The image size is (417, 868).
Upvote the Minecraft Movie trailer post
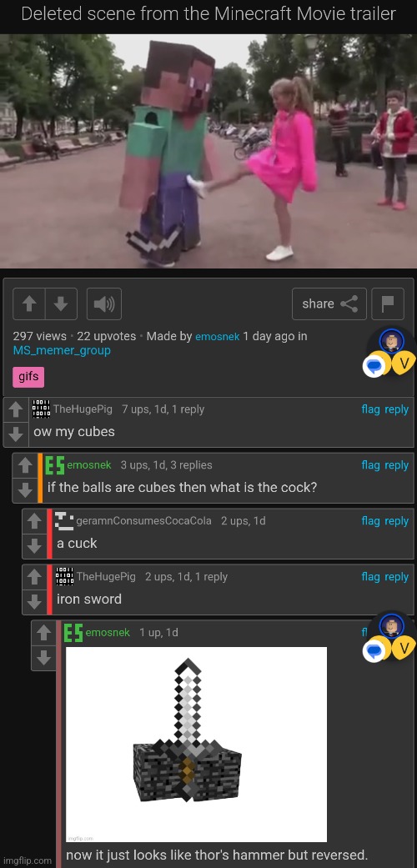(x=29, y=304)
